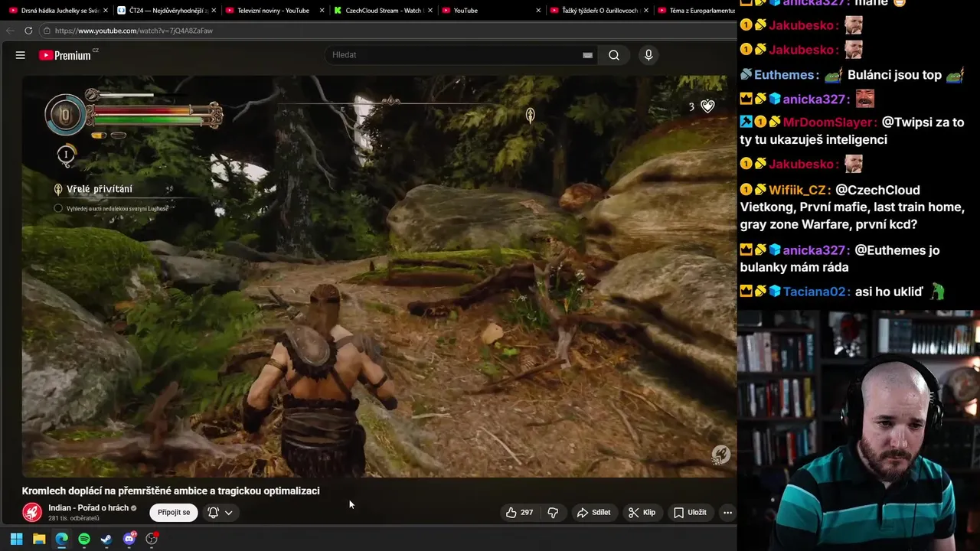Open the recording app with red dot on the taskbar
Viewport: 980px width, 551px height.
152,539
